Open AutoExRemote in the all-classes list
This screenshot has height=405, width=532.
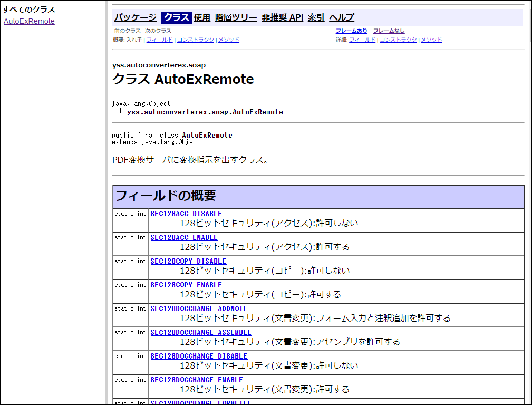(29, 22)
